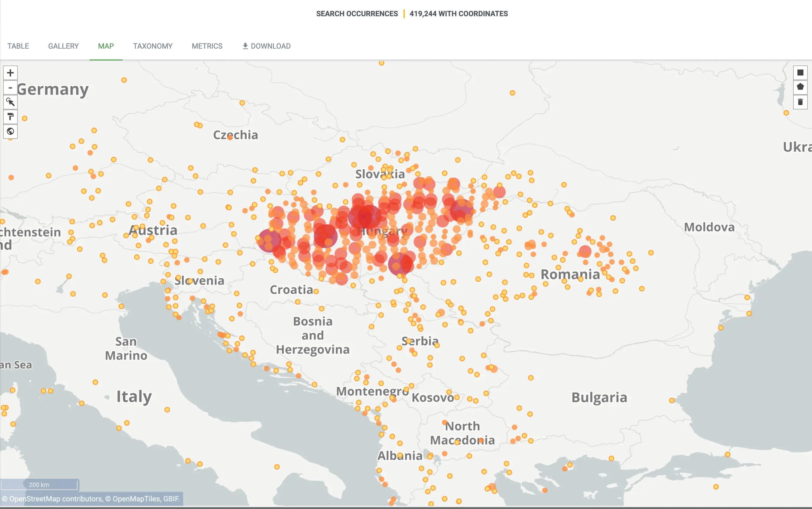Zoom out with the minus button
The image size is (812, 509).
tap(10, 88)
